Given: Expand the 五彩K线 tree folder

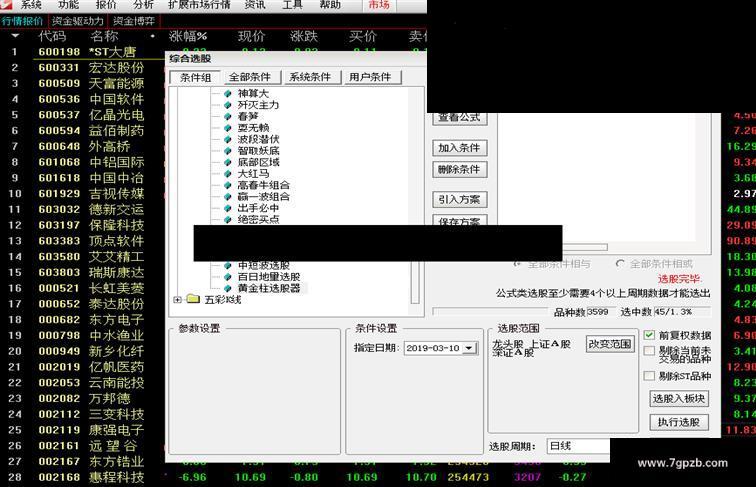Looking at the screenshot, I should click(x=177, y=299).
